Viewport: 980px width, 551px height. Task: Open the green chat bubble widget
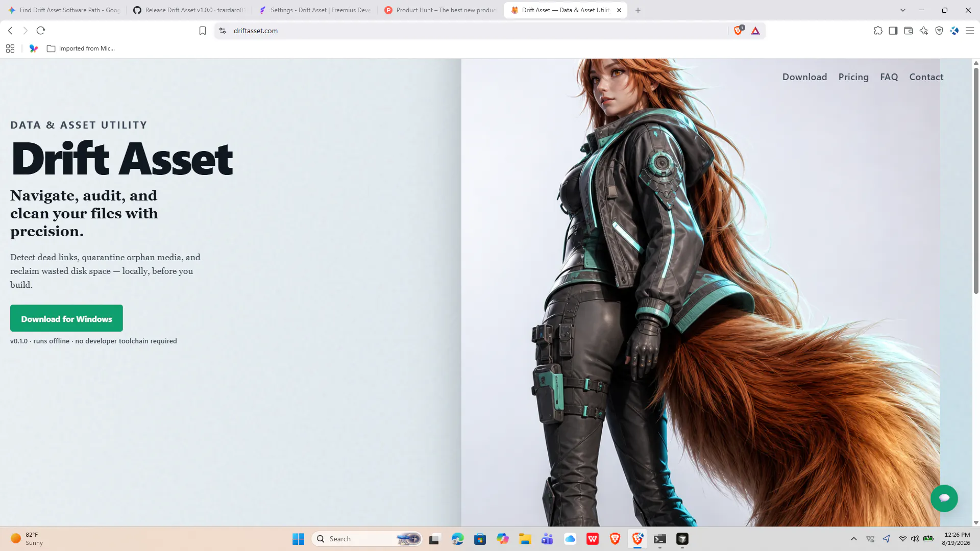click(x=944, y=498)
